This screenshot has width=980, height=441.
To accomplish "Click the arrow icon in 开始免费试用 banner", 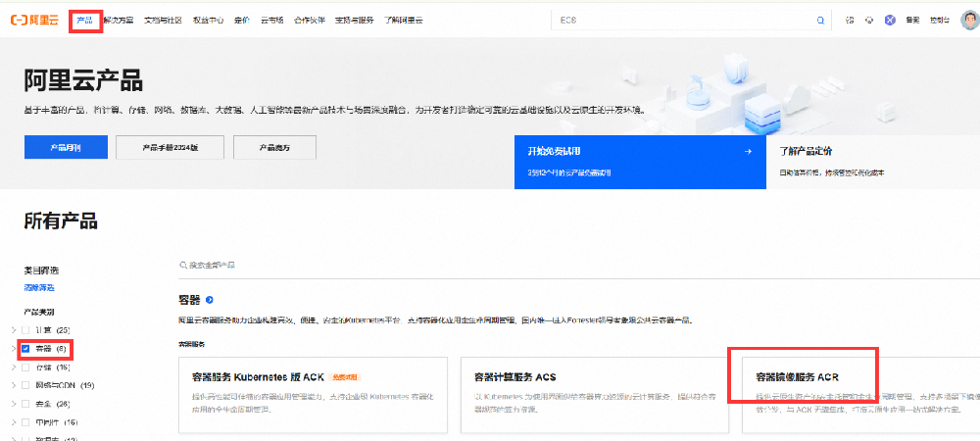I will coord(748,151).
